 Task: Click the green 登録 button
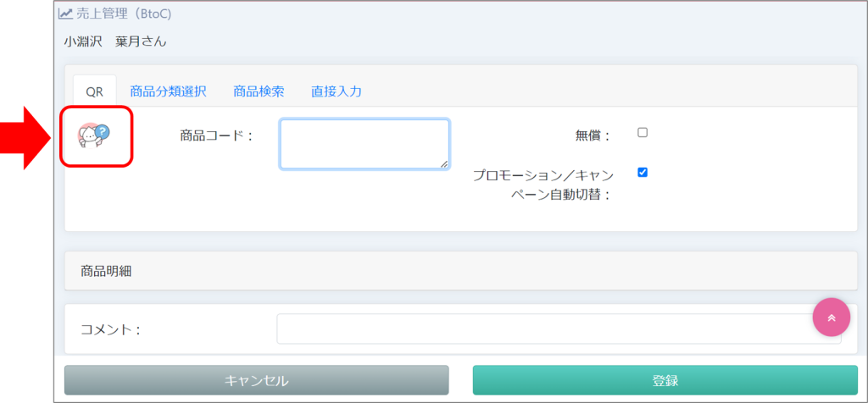click(x=665, y=380)
